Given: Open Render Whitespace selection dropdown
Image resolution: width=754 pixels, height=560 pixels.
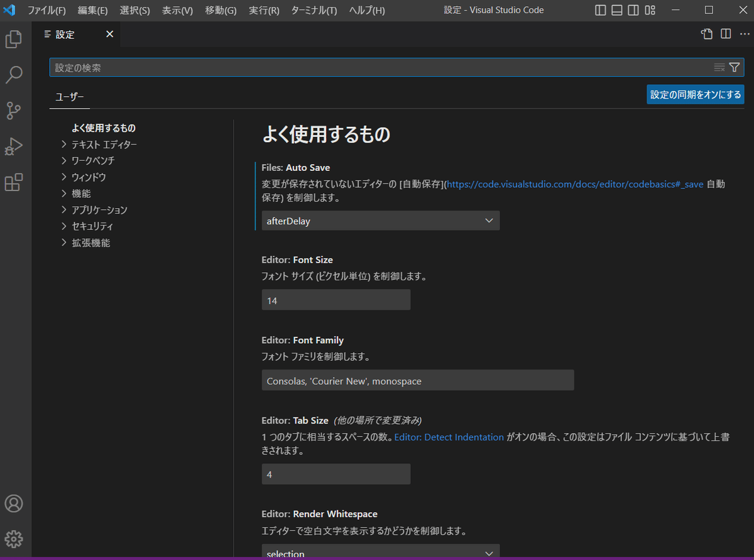Looking at the screenshot, I should (381, 551).
